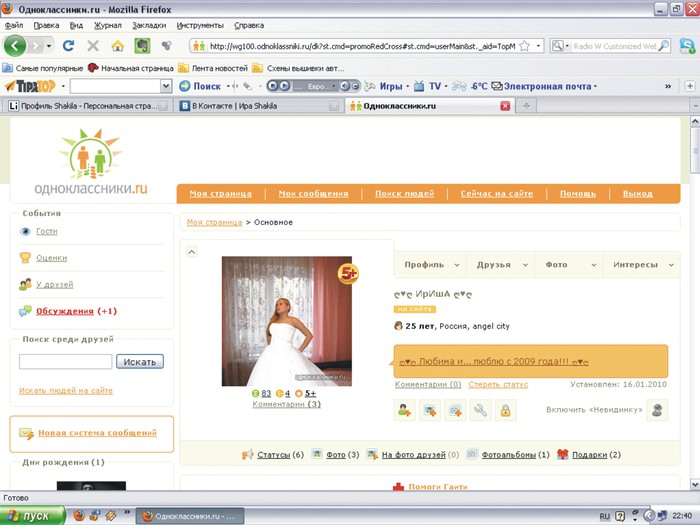Open Поиск людей link
700x525 pixels.
[404, 194]
